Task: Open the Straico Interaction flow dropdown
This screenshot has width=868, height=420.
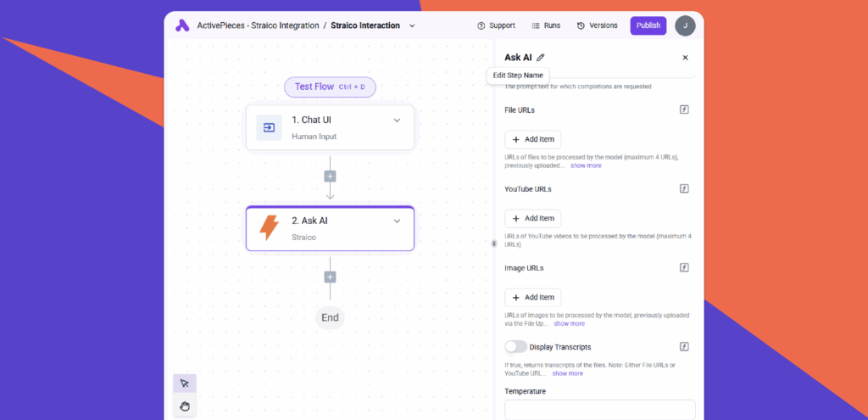Action: click(x=412, y=25)
